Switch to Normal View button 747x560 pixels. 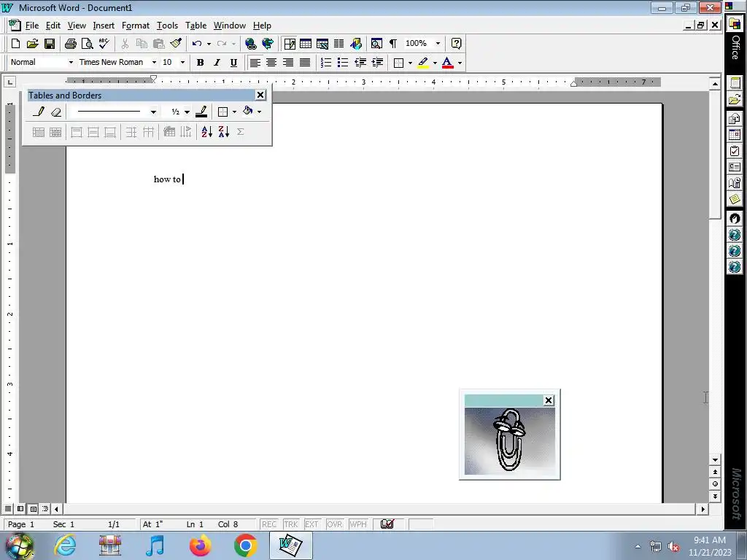coord(8,509)
